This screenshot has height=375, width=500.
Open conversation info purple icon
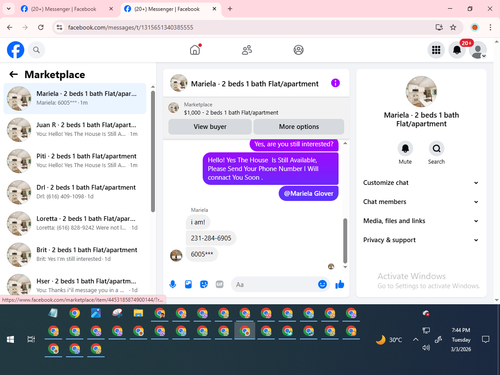[335, 83]
